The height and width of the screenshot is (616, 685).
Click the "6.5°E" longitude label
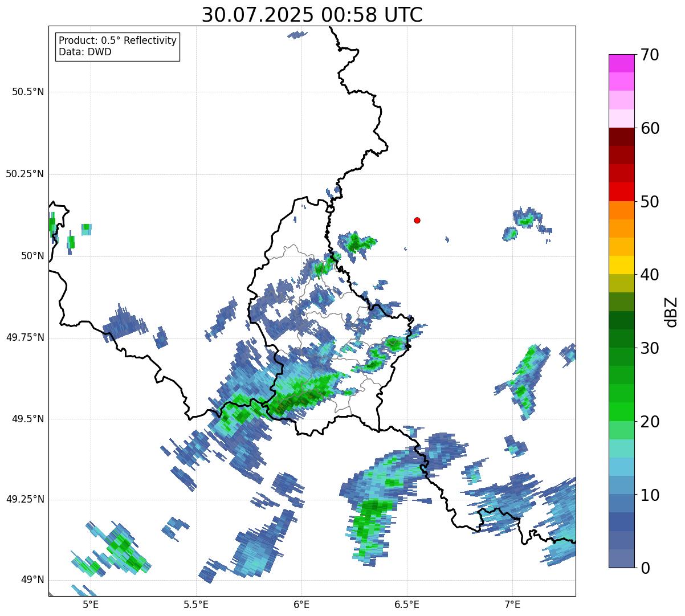407,605
